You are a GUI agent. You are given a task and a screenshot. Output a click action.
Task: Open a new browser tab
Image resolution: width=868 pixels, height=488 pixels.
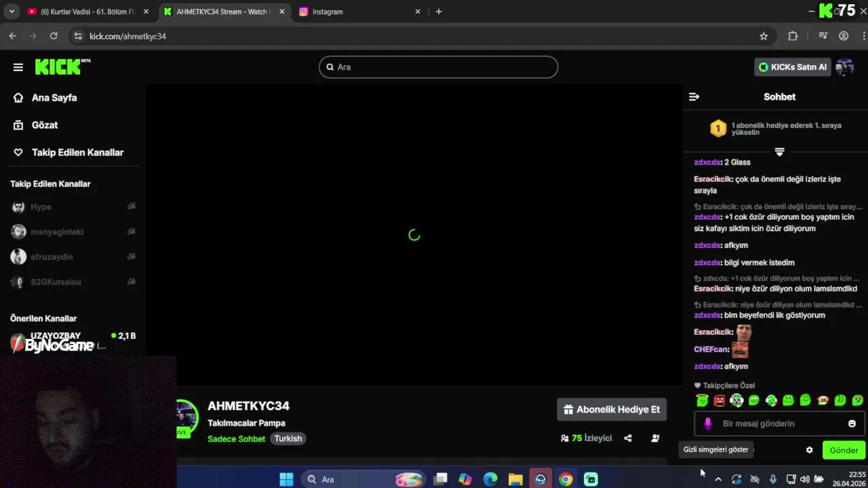pyautogui.click(x=439, y=12)
